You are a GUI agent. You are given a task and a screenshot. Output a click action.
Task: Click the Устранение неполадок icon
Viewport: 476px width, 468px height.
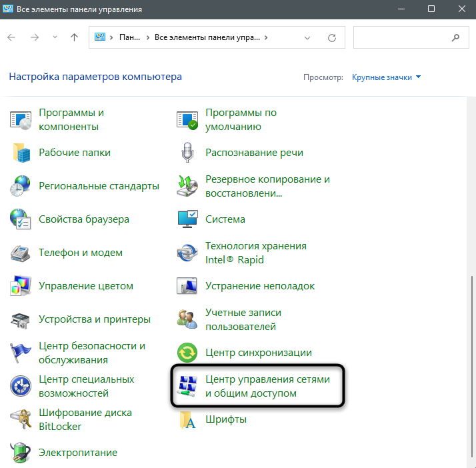pyautogui.click(x=187, y=285)
